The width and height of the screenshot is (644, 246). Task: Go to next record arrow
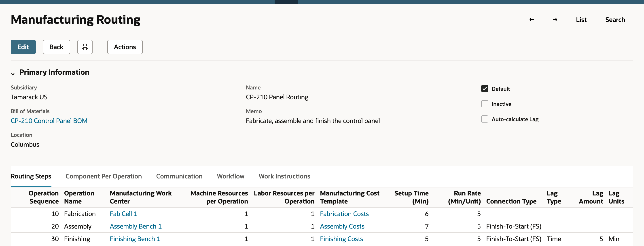(555, 20)
